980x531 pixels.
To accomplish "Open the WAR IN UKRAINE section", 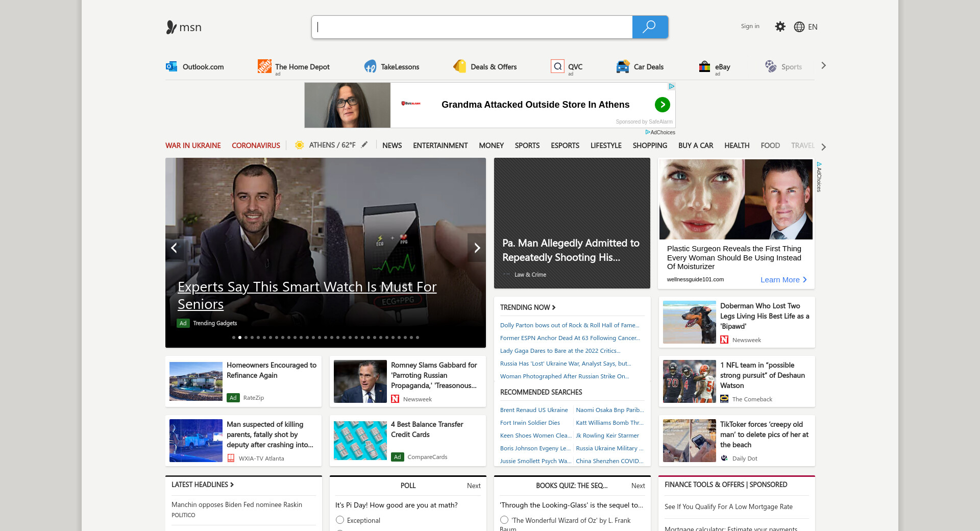I will 193,146.
